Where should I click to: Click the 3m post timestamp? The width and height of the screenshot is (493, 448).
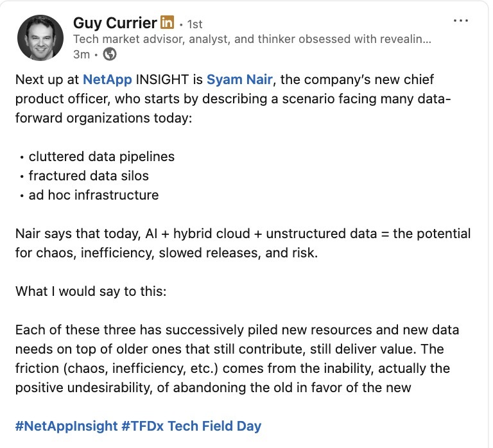click(81, 55)
